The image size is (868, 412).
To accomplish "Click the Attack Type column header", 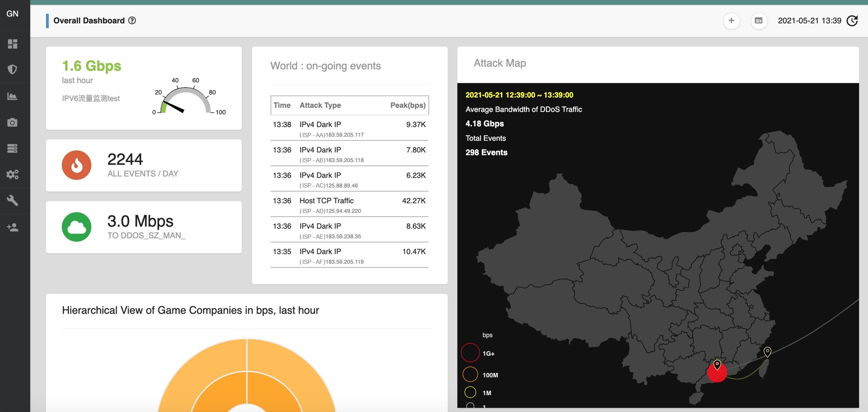I will [320, 105].
